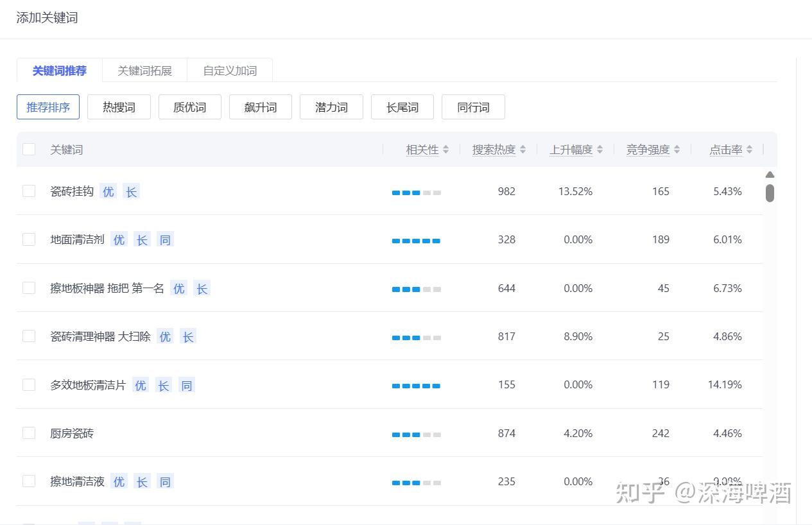Filter keywords by 潜力词
This screenshot has height=525, width=812.
(x=331, y=107)
